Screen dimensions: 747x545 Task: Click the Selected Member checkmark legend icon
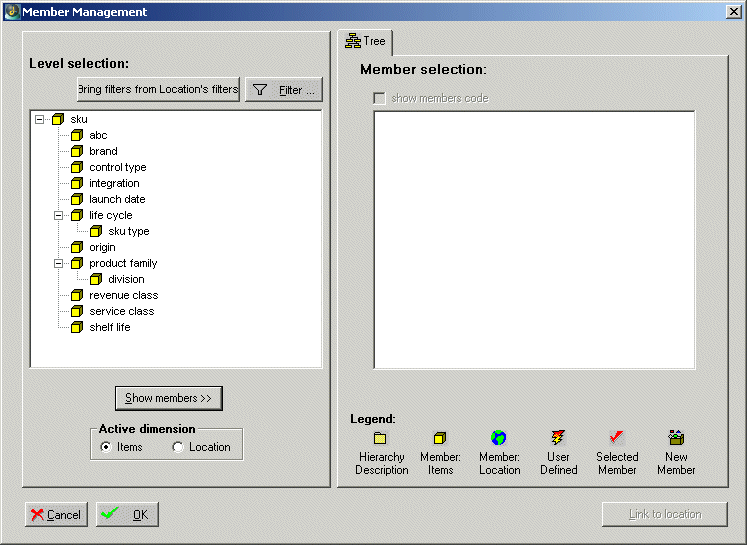coord(616,437)
